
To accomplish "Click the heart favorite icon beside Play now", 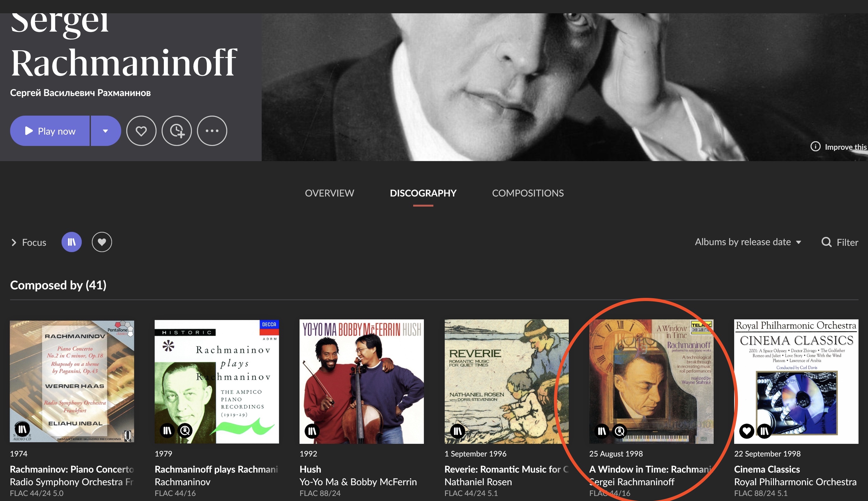I will (141, 131).
